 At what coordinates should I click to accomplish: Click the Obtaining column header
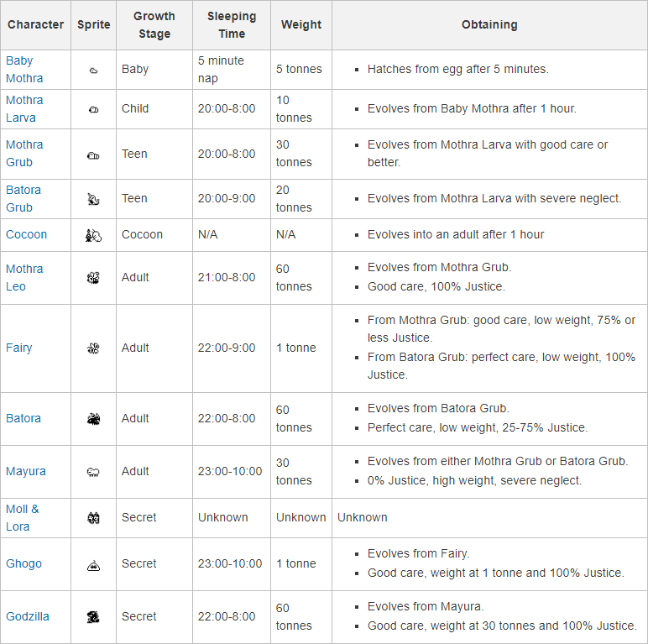(x=489, y=24)
